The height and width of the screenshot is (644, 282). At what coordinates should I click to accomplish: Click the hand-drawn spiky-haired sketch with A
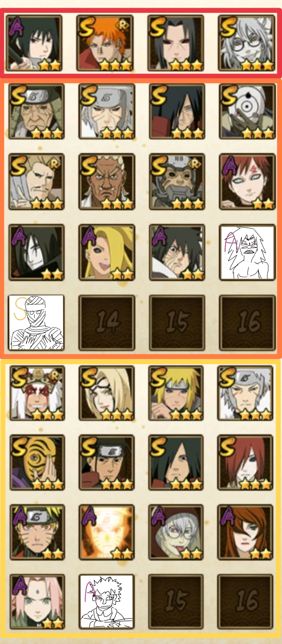click(107, 601)
